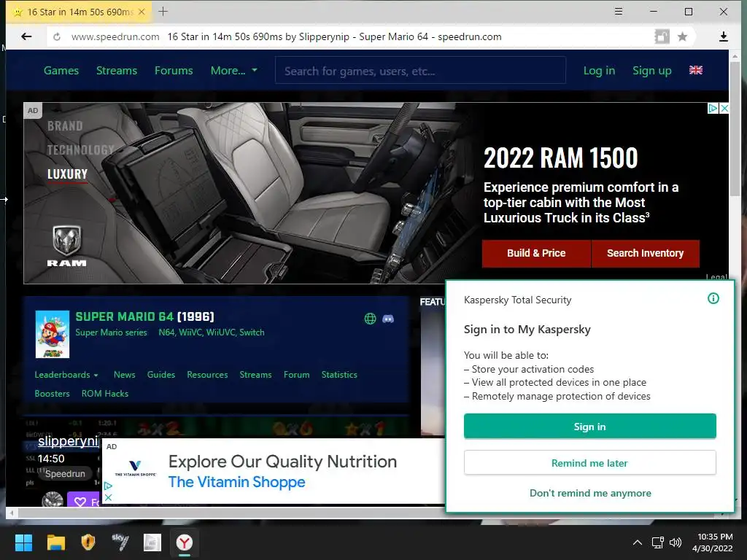Viewport: 747px width, 560px height.
Task: Show hidden system tray icons
Action: tap(638, 542)
